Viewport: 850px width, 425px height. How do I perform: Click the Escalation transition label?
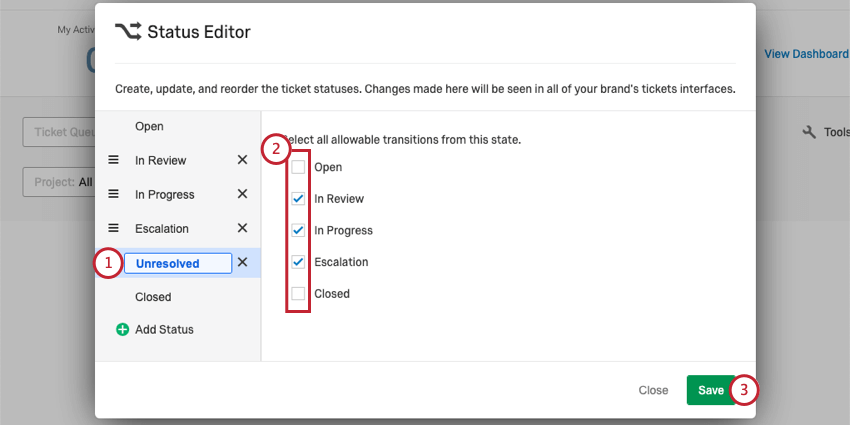point(341,262)
